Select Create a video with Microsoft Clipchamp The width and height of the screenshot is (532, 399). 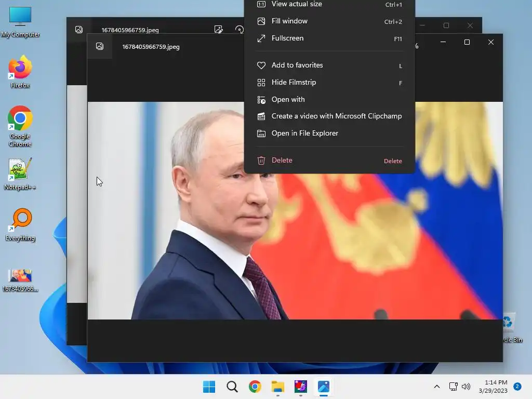tap(329, 116)
